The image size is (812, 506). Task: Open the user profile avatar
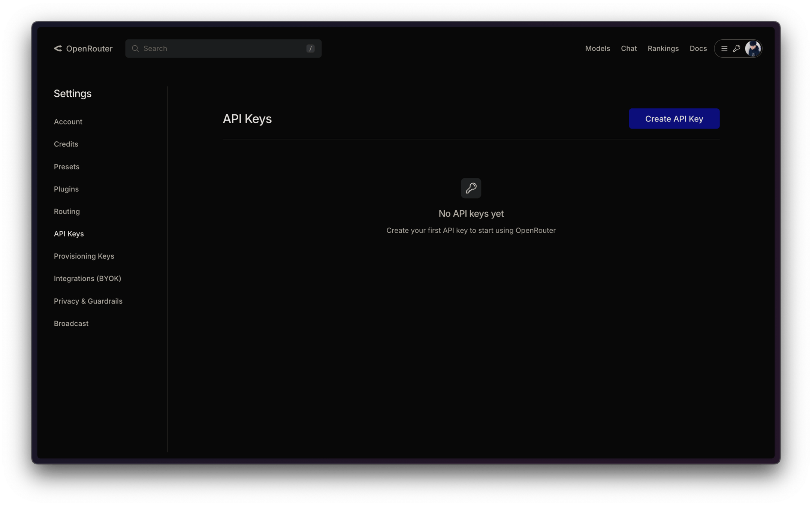click(752, 49)
